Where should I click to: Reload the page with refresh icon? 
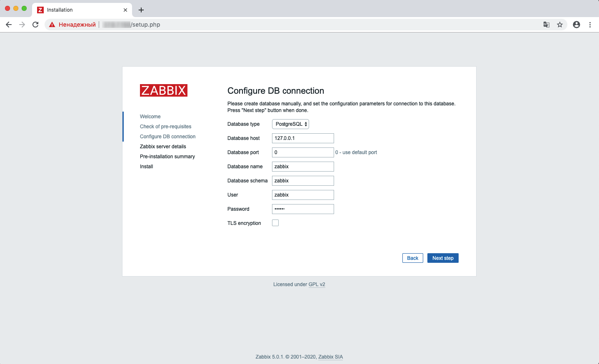(x=35, y=25)
